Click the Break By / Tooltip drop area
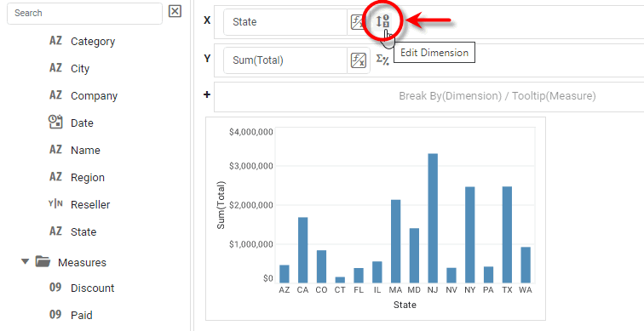Screen dimensions: 644x331 [428, 96]
